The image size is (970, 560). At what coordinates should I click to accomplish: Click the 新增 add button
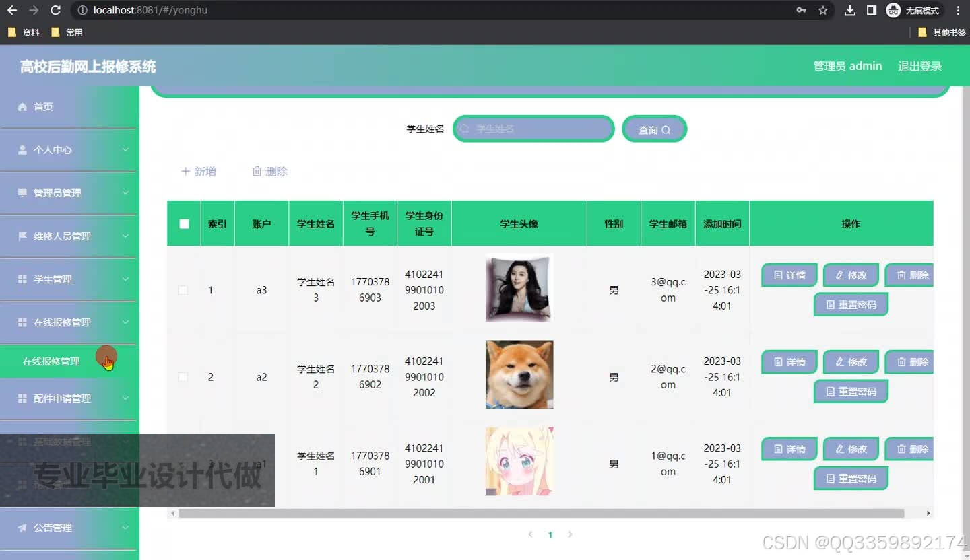(x=199, y=172)
